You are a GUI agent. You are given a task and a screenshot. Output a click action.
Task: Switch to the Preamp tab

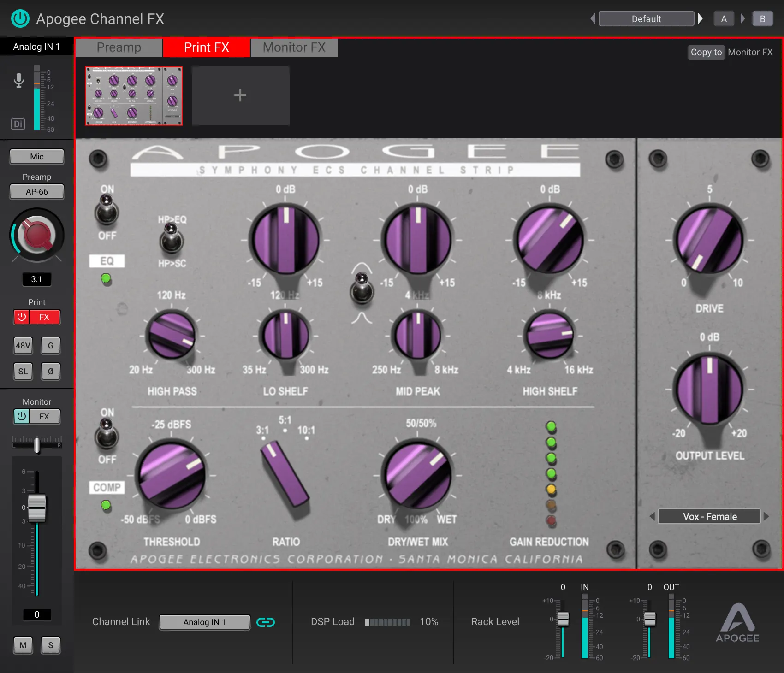[x=119, y=47]
